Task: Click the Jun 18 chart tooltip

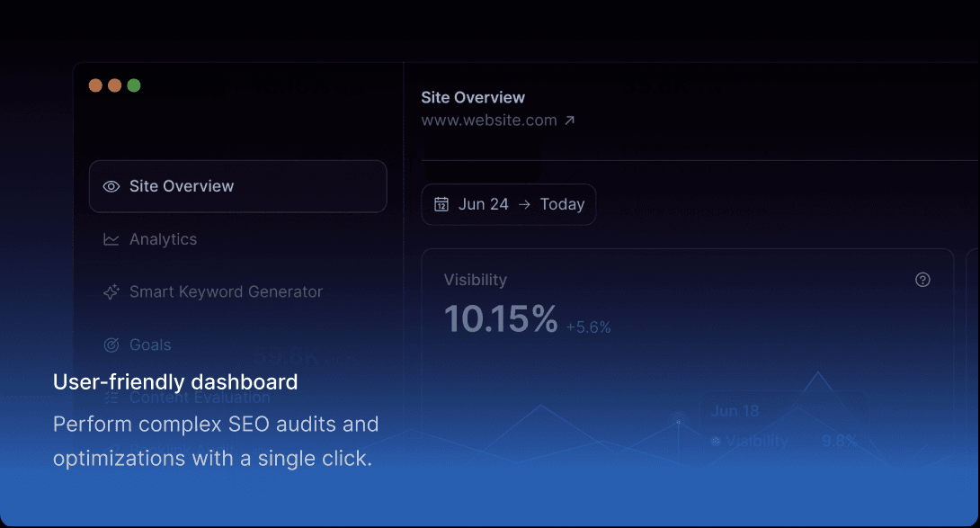Action: [x=784, y=426]
